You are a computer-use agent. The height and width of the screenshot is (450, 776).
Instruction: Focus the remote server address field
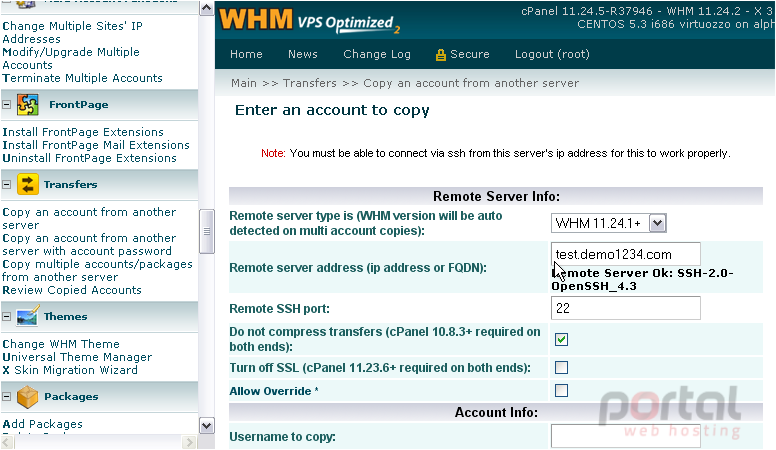coord(626,254)
